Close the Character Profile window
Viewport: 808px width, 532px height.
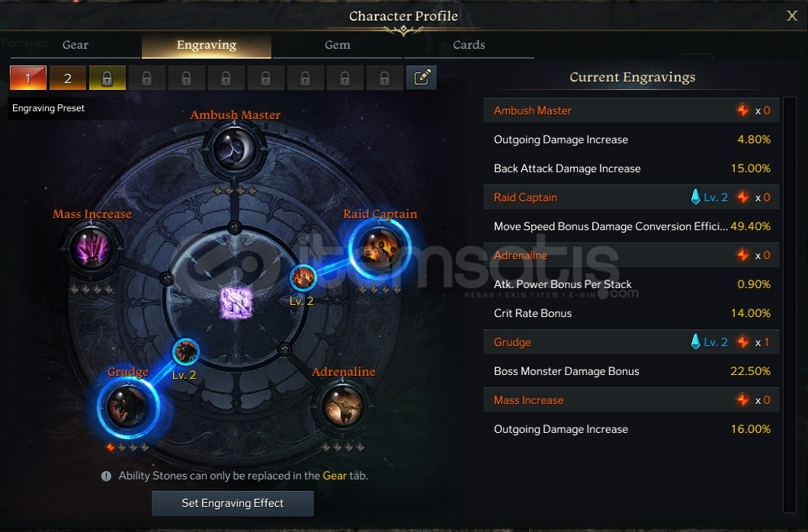(792, 15)
